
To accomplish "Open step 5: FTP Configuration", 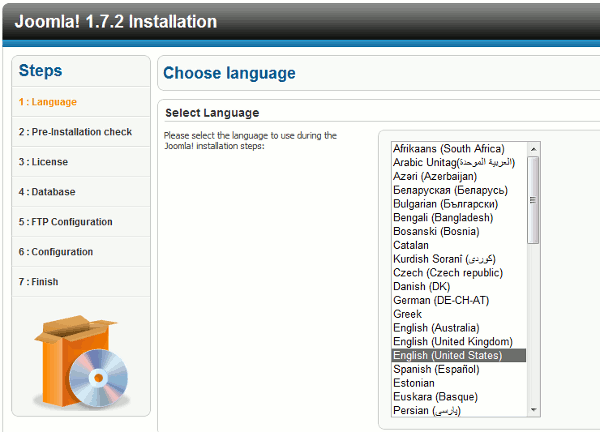I will [65, 222].
